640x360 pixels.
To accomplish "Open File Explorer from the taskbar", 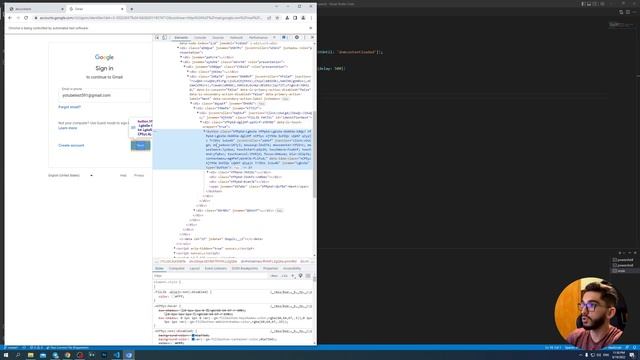I will pos(31,356).
